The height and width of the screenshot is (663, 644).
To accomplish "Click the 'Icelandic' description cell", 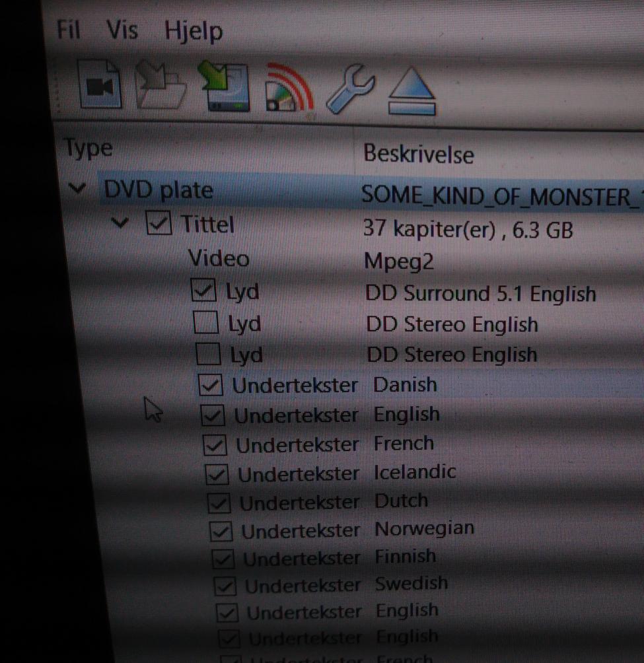I will click(415, 471).
